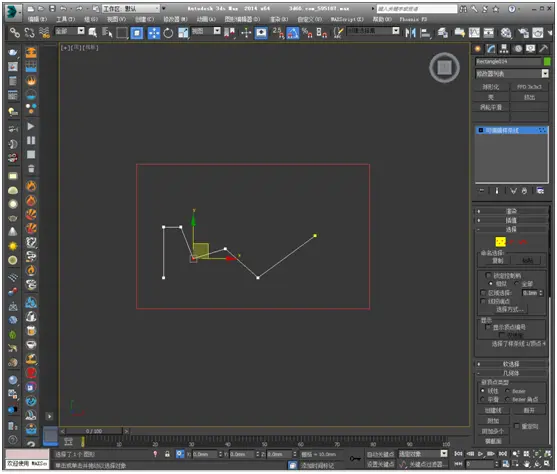The width and height of the screenshot is (557, 474).
Task: Click the green object color swatch
Action: click(547, 61)
